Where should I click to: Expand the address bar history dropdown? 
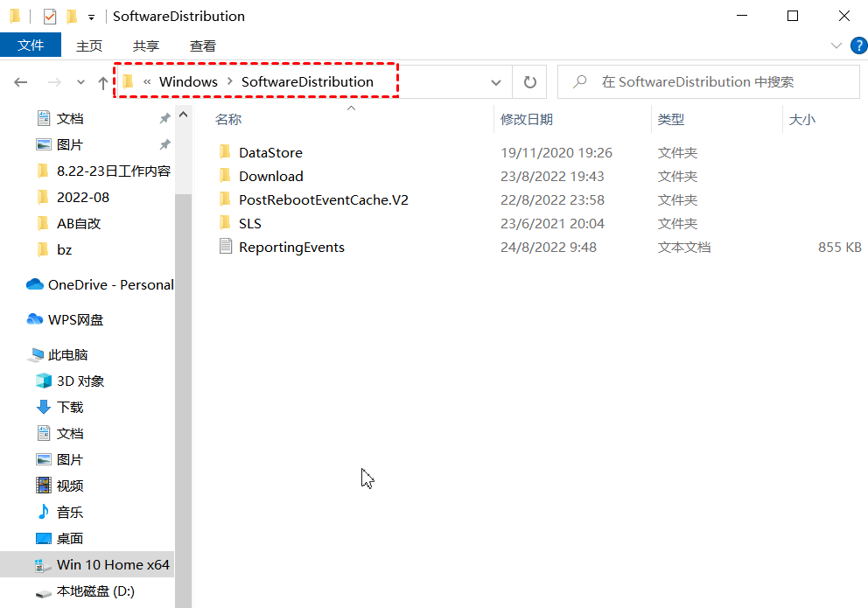click(x=496, y=82)
